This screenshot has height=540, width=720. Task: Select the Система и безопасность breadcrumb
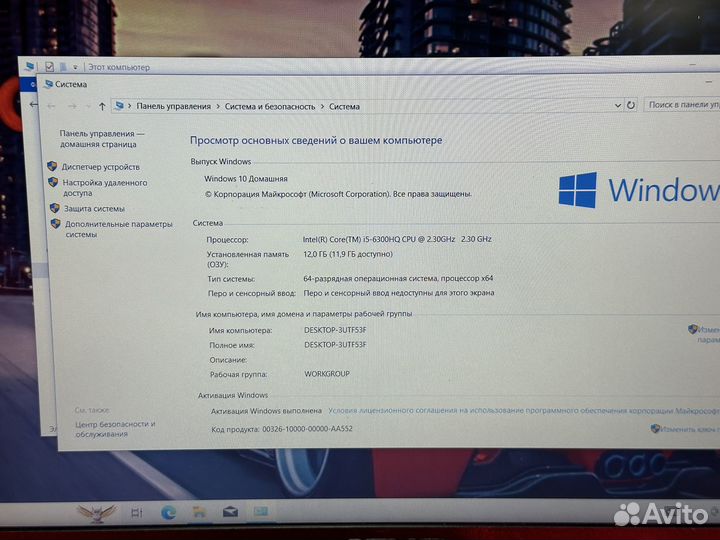click(x=270, y=107)
